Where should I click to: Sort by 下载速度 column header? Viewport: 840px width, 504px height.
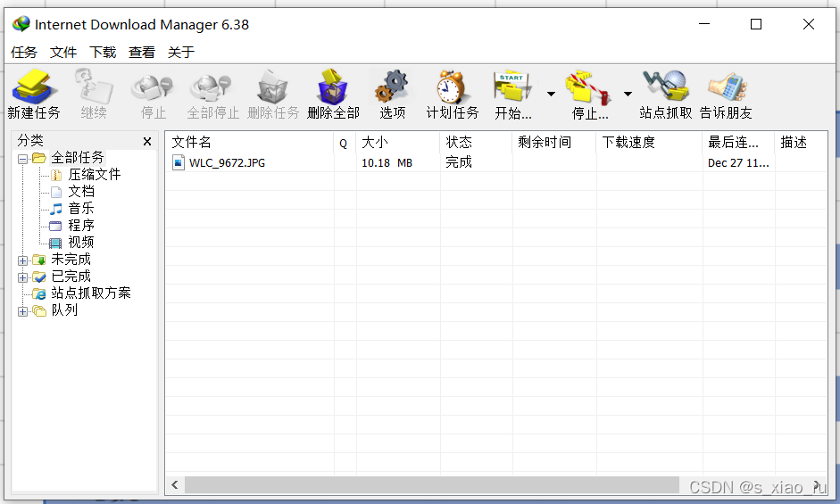(649, 143)
